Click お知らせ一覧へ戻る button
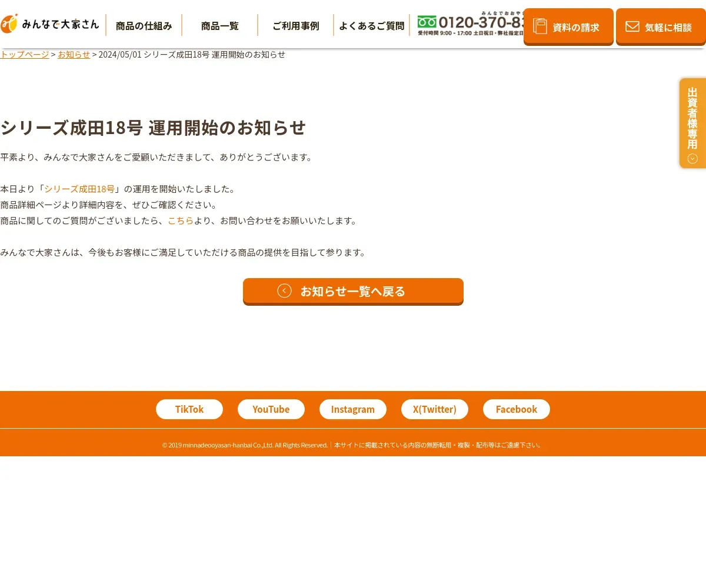The width and height of the screenshot is (706, 588). (353, 292)
